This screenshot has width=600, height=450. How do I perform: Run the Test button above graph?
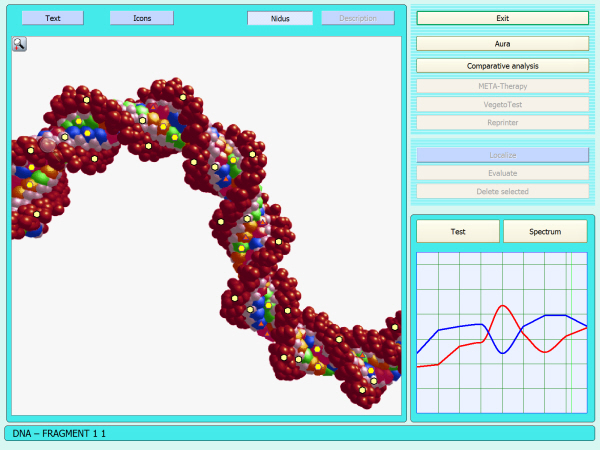point(458,231)
